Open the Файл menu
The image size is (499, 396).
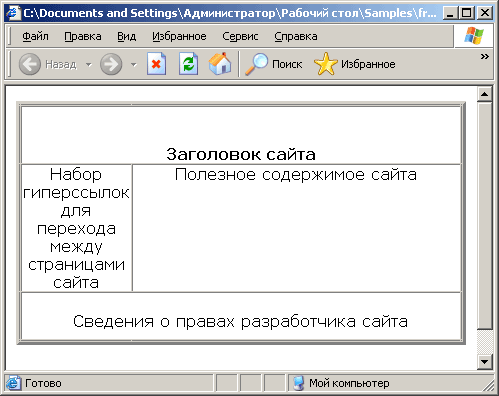pos(35,36)
